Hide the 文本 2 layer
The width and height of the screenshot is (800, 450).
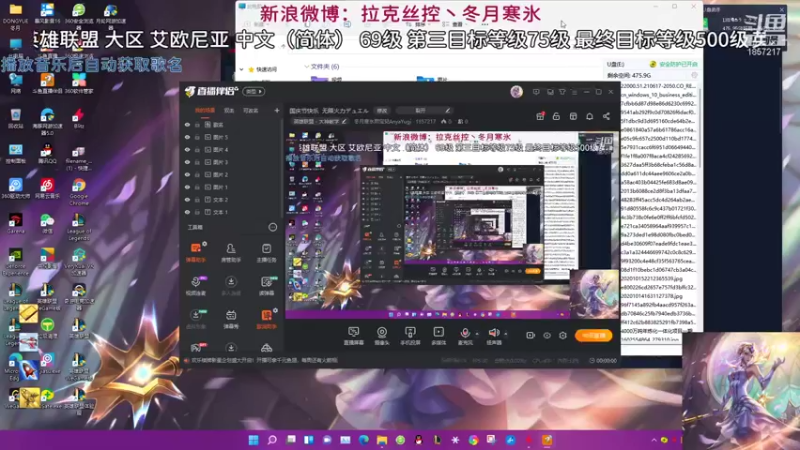tap(187, 199)
